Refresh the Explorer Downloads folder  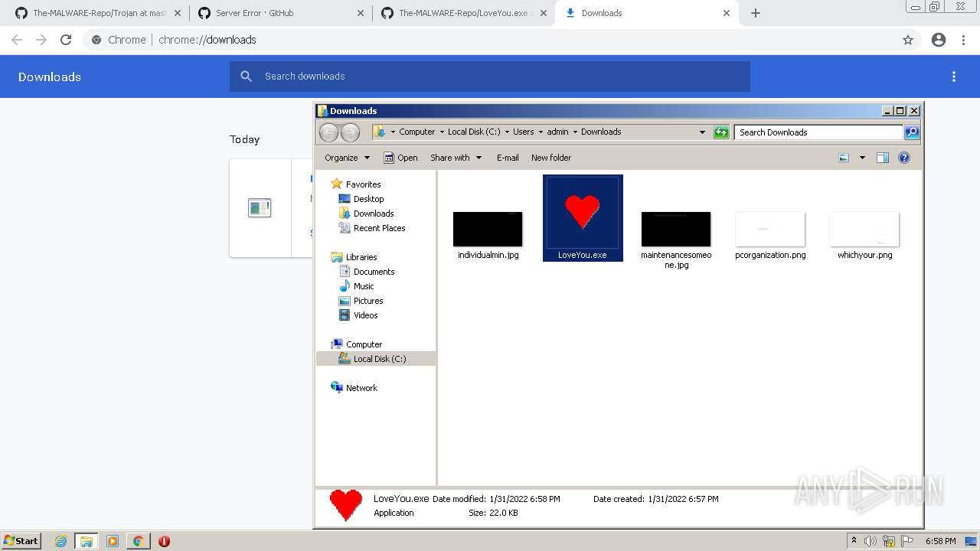721,132
